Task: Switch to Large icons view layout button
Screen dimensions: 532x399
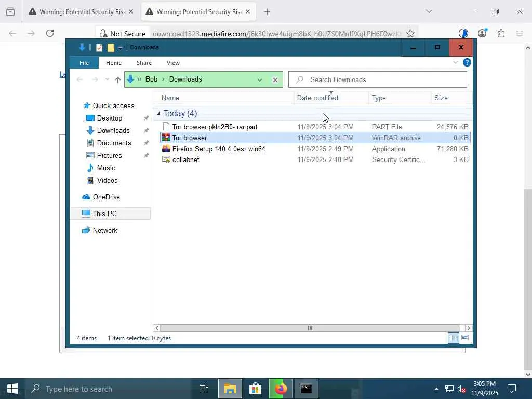Action: 465,338
